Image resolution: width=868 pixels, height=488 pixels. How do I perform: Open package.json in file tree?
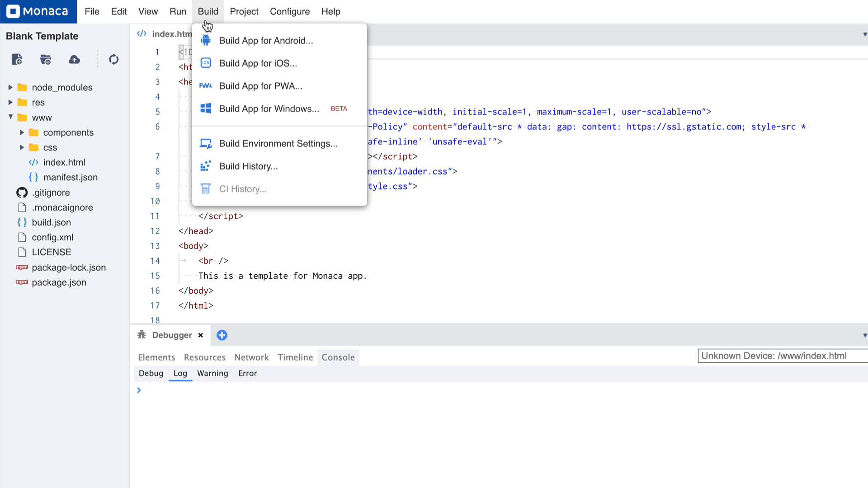[59, 282]
